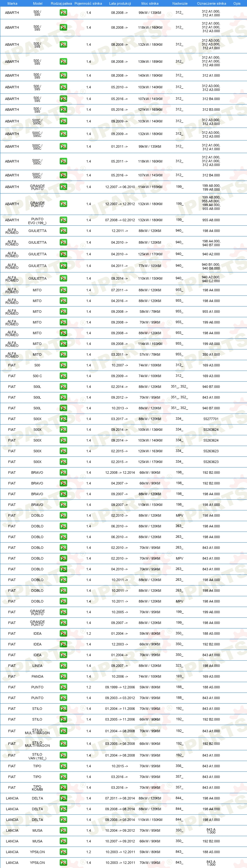Click fuel icon in Lancia Delta 110kW/150KM row

63,820
